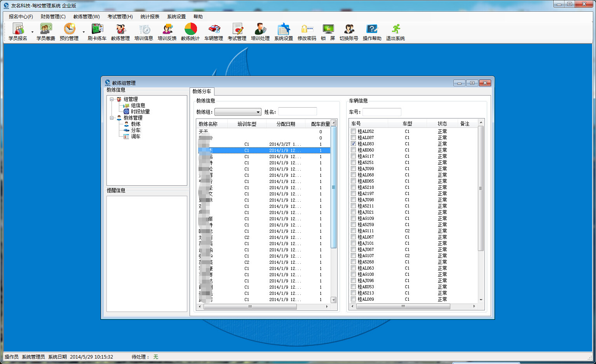Sort vehicles by 车号 column header
Image resolution: width=596 pixels, height=364 pixels.
pos(368,124)
